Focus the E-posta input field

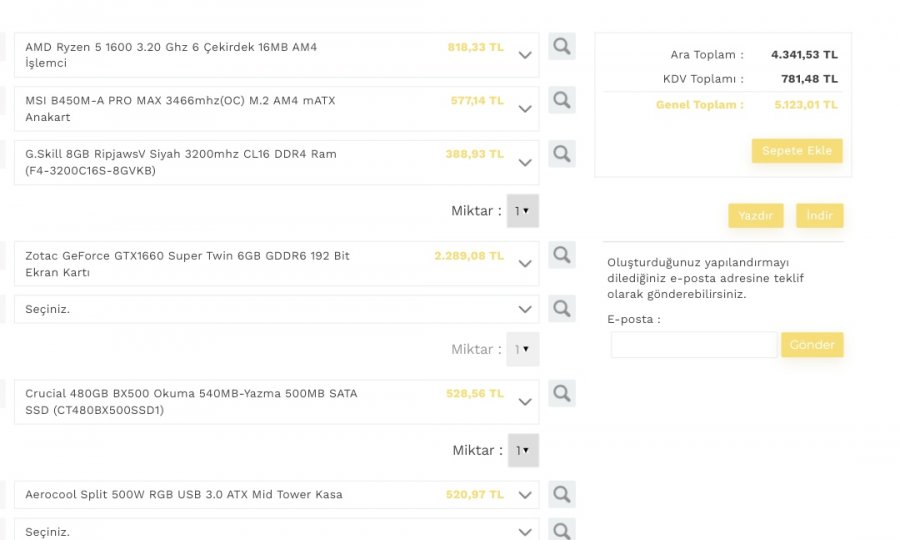coord(693,345)
